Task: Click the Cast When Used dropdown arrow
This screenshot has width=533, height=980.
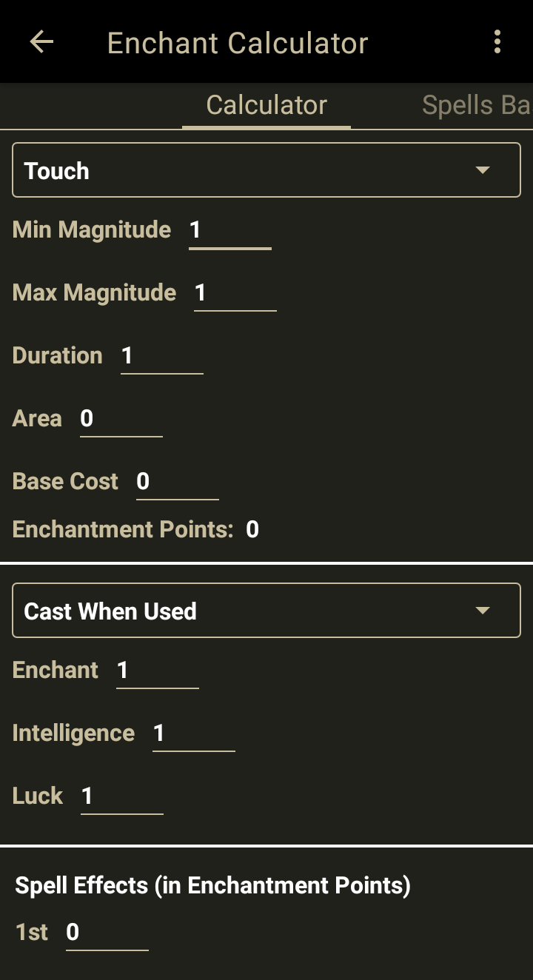Action: click(483, 611)
